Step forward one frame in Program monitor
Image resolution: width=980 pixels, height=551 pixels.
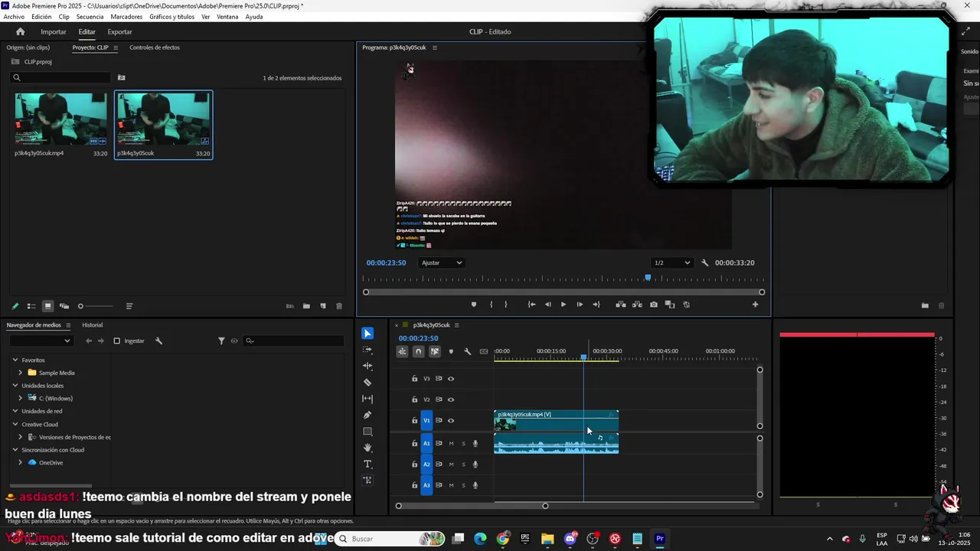pos(580,305)
